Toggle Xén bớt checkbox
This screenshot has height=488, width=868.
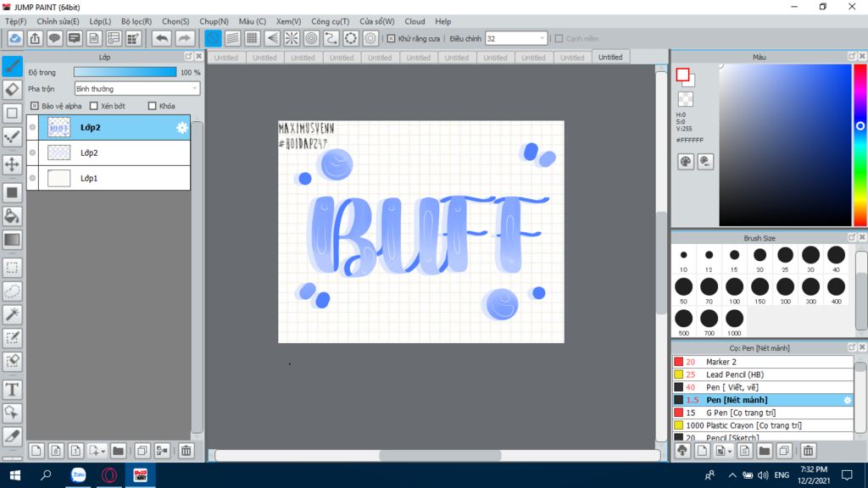coord(93,106)
